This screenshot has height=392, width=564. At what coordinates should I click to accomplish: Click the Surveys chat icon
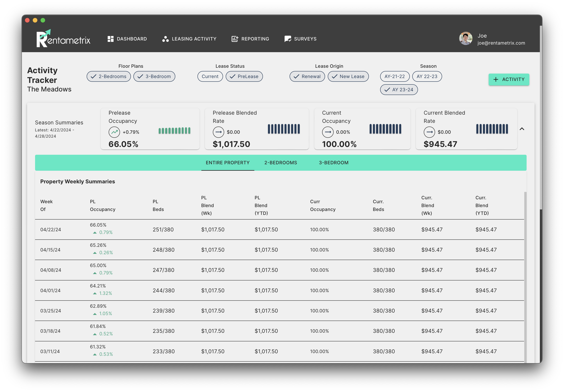pos(288,39)
